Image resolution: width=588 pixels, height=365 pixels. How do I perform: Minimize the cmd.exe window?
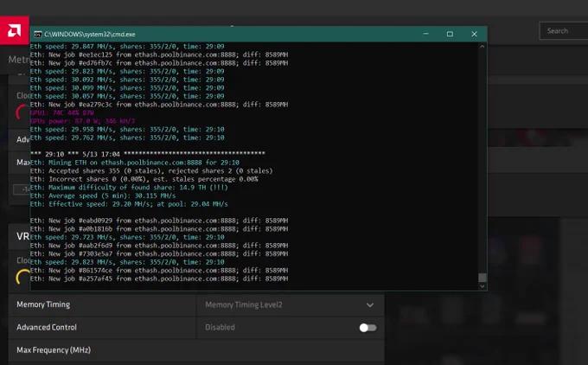click(426, 34)
